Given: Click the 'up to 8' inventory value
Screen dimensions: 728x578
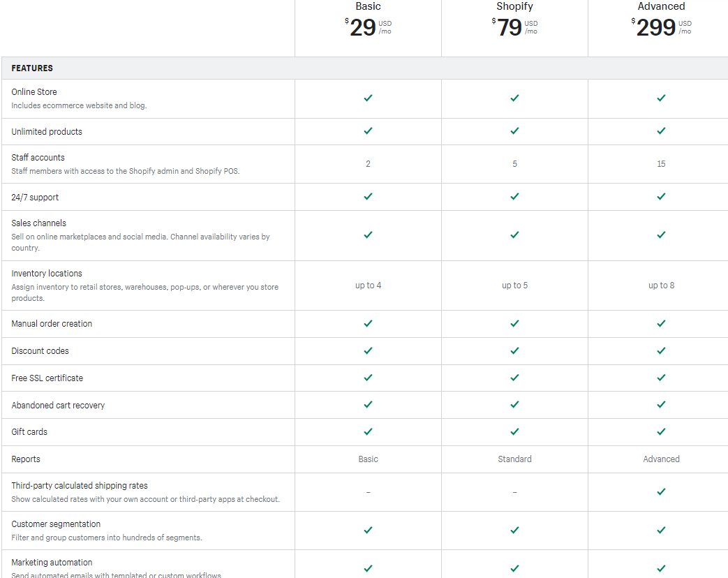Looking at the screenshot, I should (661, 286).
